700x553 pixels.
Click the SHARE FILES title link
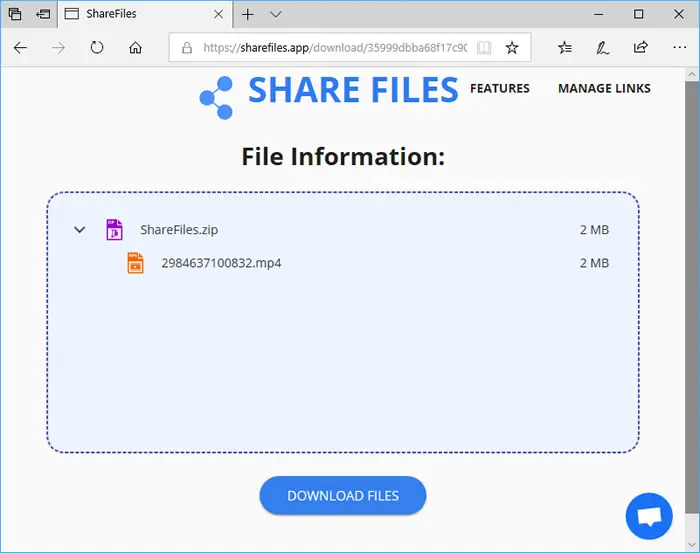353,90
